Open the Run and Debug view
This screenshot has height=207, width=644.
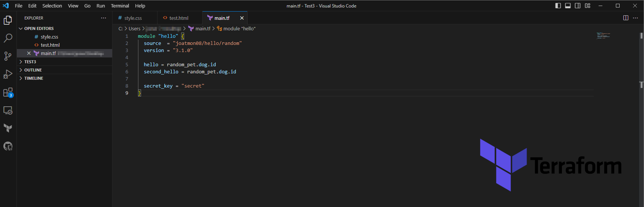pyautogui.click(x=8, y=74)
